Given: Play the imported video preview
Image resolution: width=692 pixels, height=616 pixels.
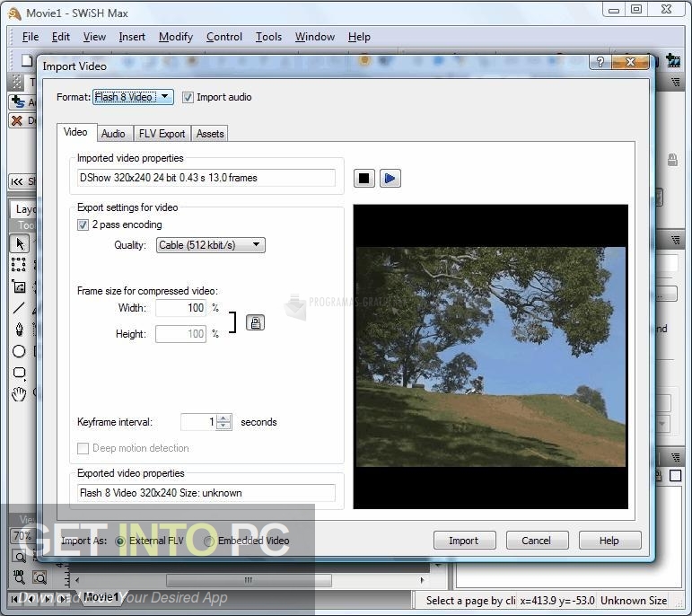Looking at the screenshot, I should pos(390,179).
